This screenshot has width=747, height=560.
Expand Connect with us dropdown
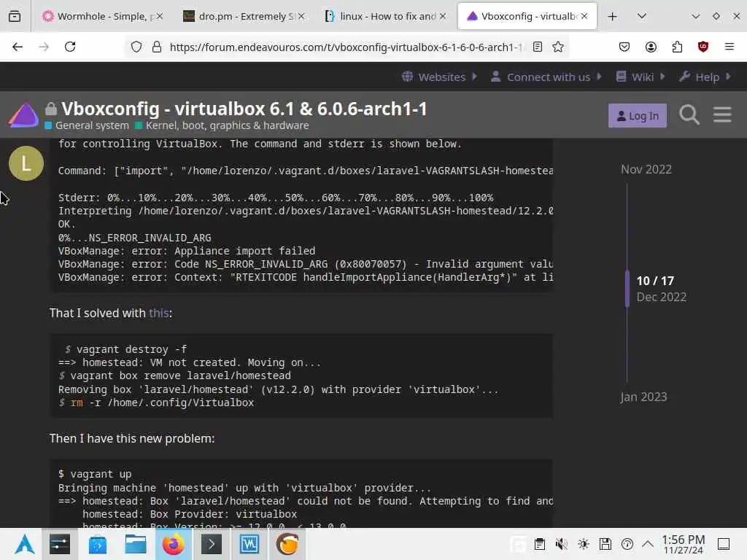click(546, 77)
